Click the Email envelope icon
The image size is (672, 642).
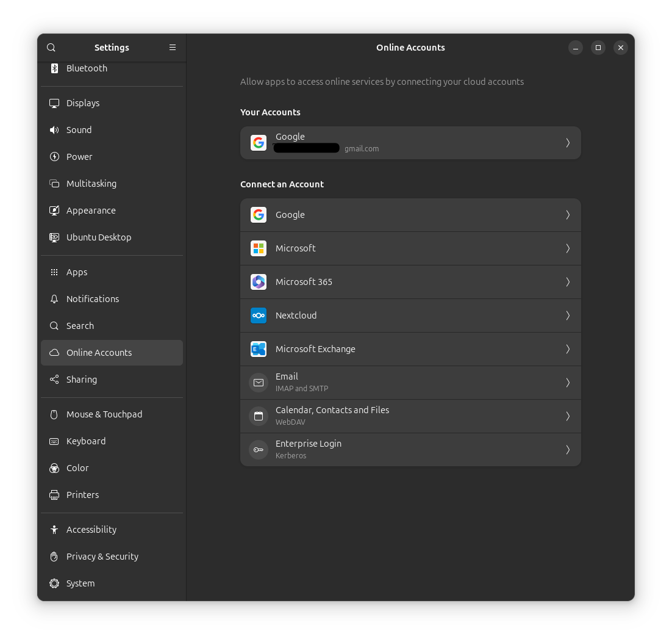coord(259,383)
